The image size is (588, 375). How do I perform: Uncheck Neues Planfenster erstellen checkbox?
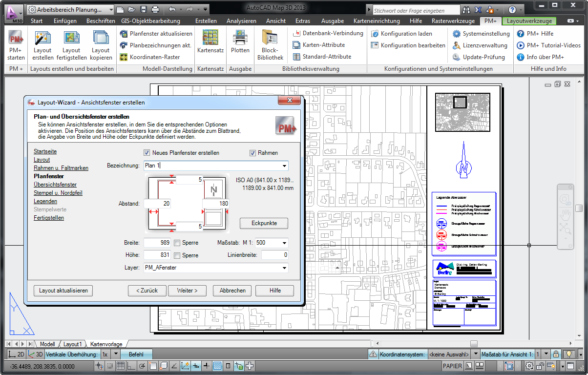coord(147,153)
